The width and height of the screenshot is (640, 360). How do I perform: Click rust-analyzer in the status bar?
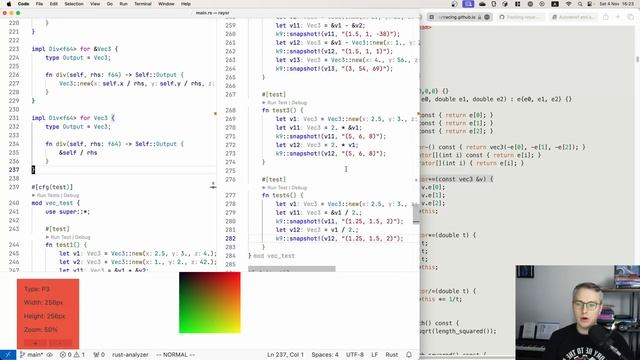tap(130, 355)
